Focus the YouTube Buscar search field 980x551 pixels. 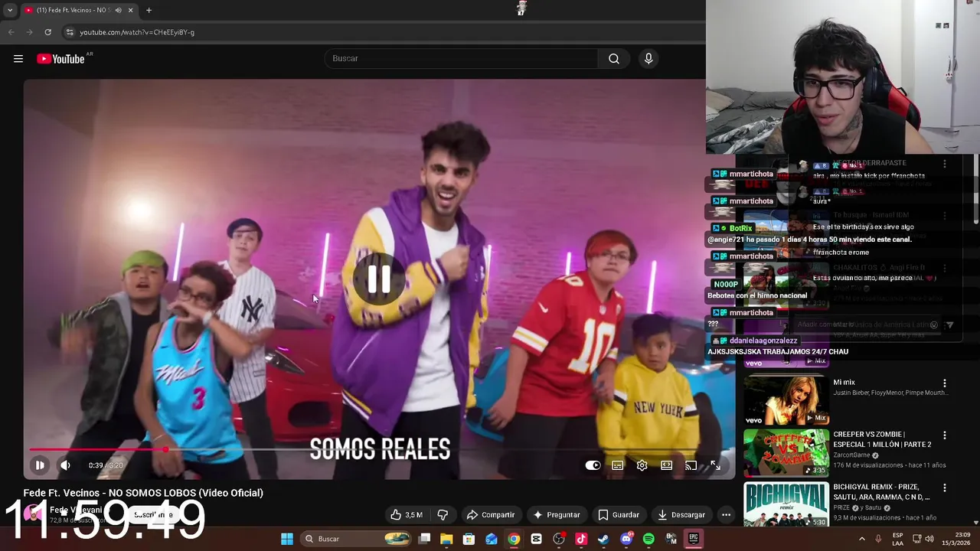pyautogui.click(x=462, y=59)
